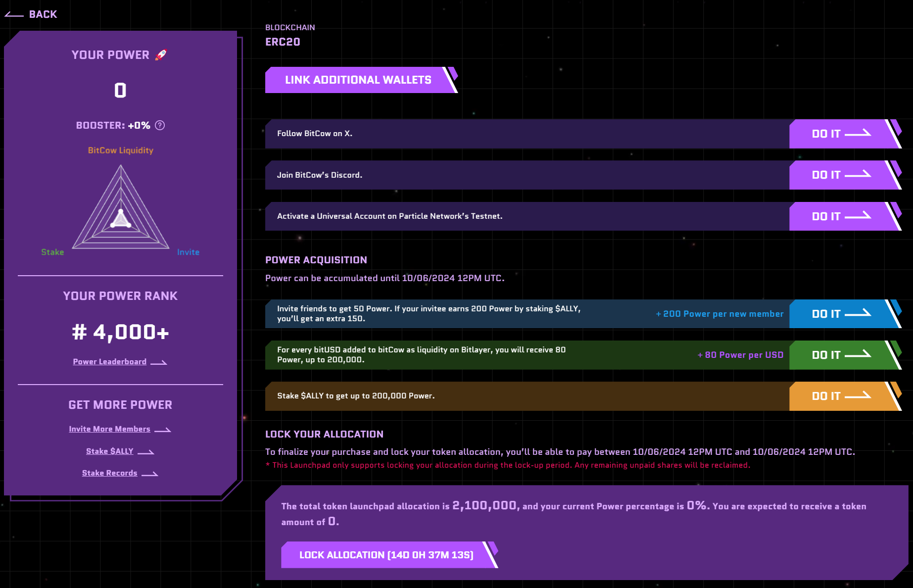The width and height of the screenshot is (913, 588).
Task: Click the 'Activate a Universal Account' task text
Action: click(390, 216)
